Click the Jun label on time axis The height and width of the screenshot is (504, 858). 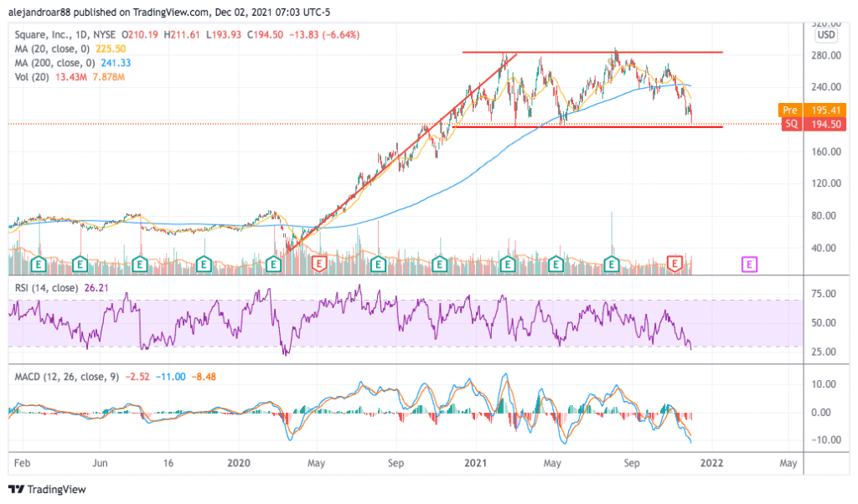[100, 463]
